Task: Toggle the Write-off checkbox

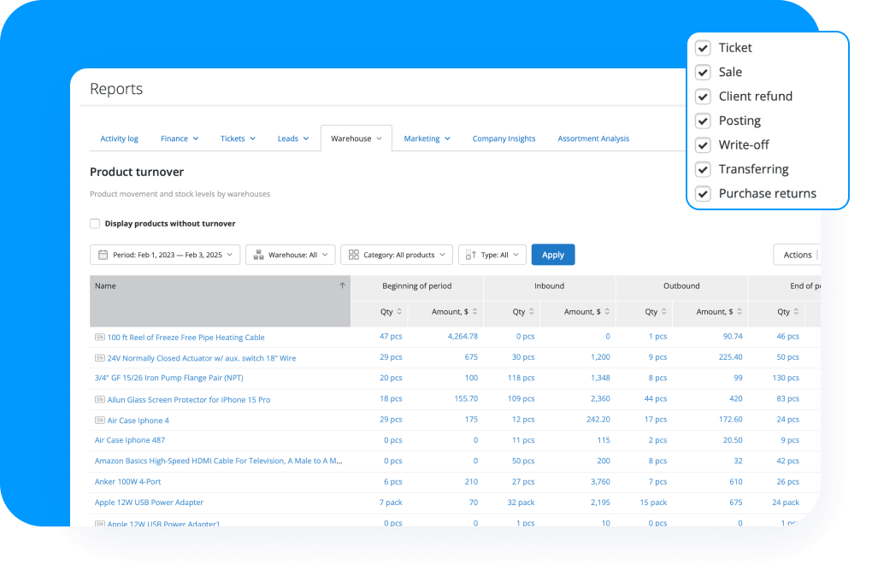Action: [703, 145]
